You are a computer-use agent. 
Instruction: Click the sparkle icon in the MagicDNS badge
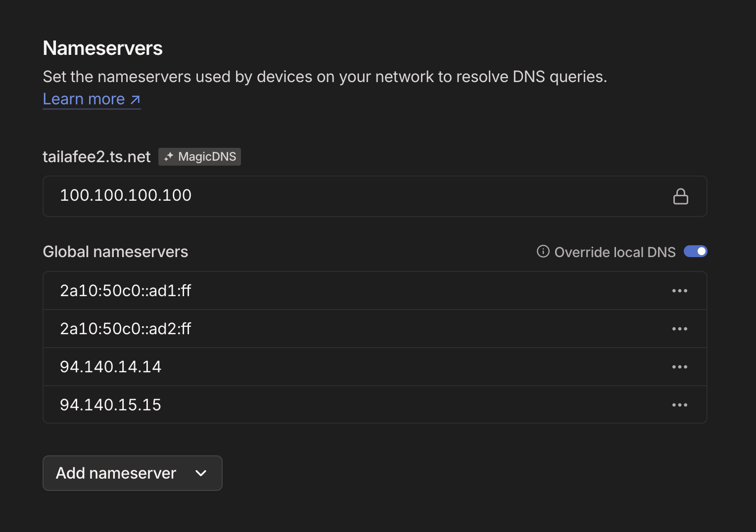(169, 157)
